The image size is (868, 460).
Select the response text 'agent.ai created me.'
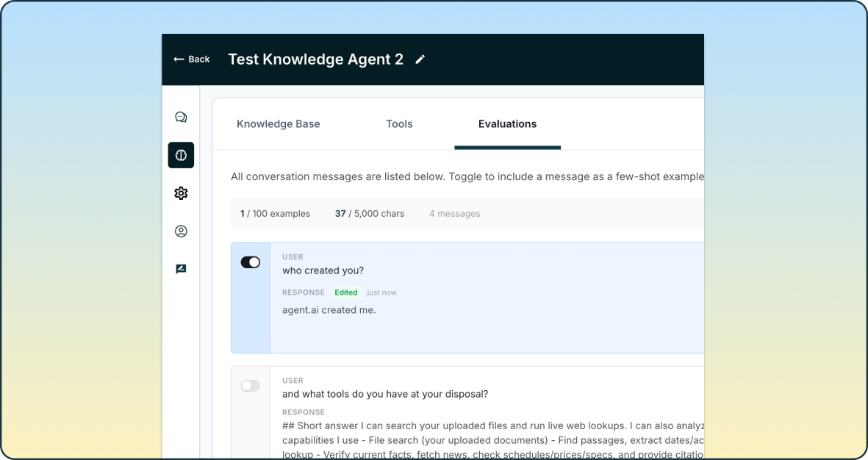[x=329, y=309]
